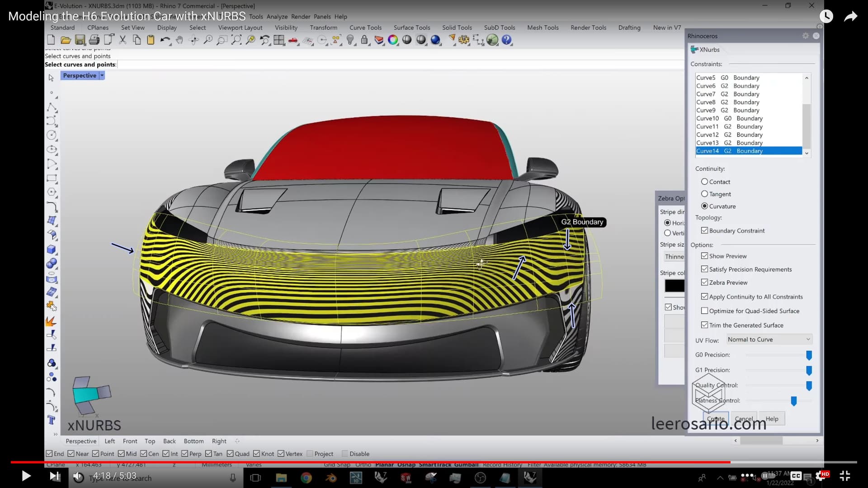Enable Optimize for Quad-Sided Surface

click(x=704, y=311)
